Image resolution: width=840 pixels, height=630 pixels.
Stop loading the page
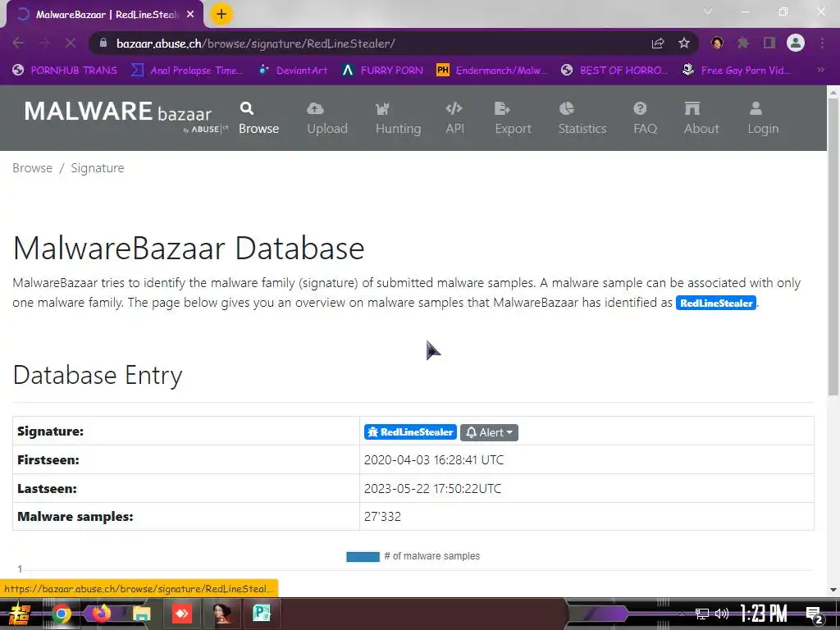[71, 43]
